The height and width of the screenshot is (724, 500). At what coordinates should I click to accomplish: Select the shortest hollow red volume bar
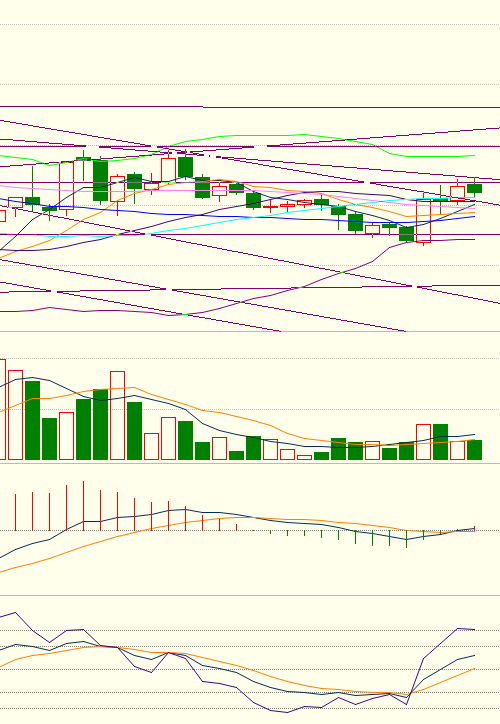click(304, 458)
